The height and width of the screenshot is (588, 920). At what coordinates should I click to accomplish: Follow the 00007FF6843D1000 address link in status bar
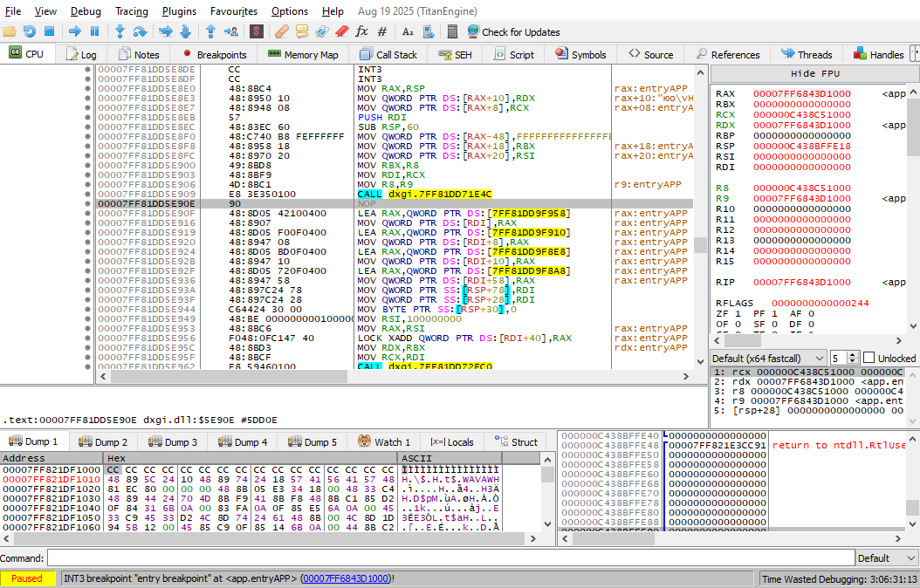pos(346,578)
